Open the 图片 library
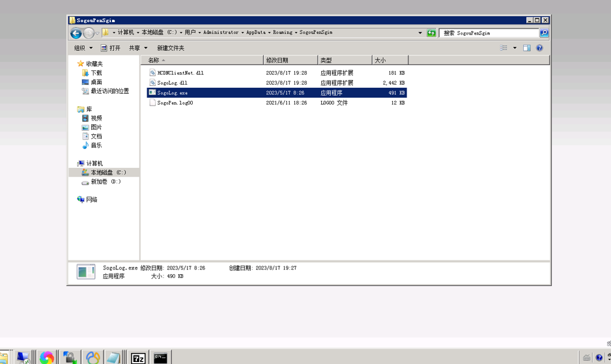Viewport: 611px width, 364px height. tap(92, 127)
